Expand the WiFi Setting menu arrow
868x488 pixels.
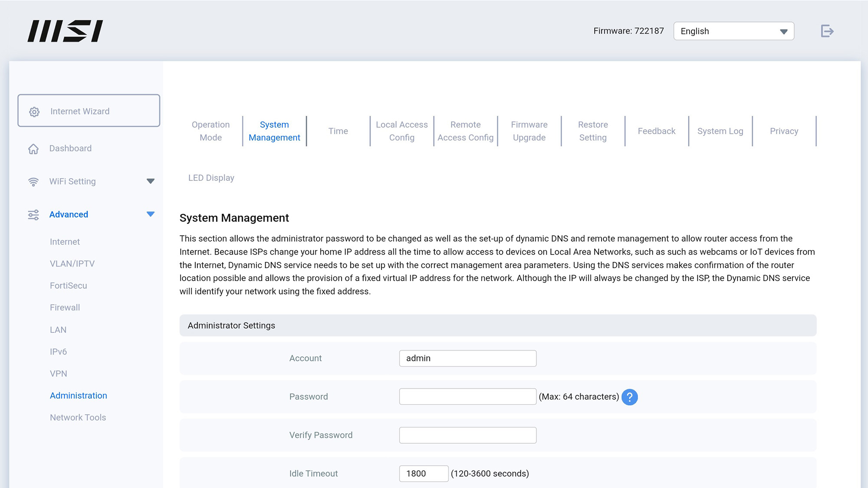150,181
